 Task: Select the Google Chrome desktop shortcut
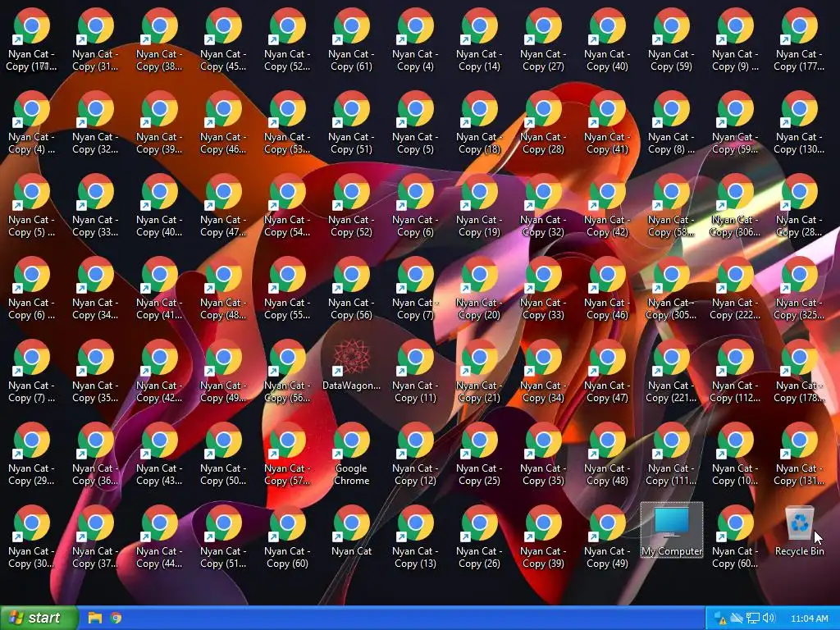(351, 454)
